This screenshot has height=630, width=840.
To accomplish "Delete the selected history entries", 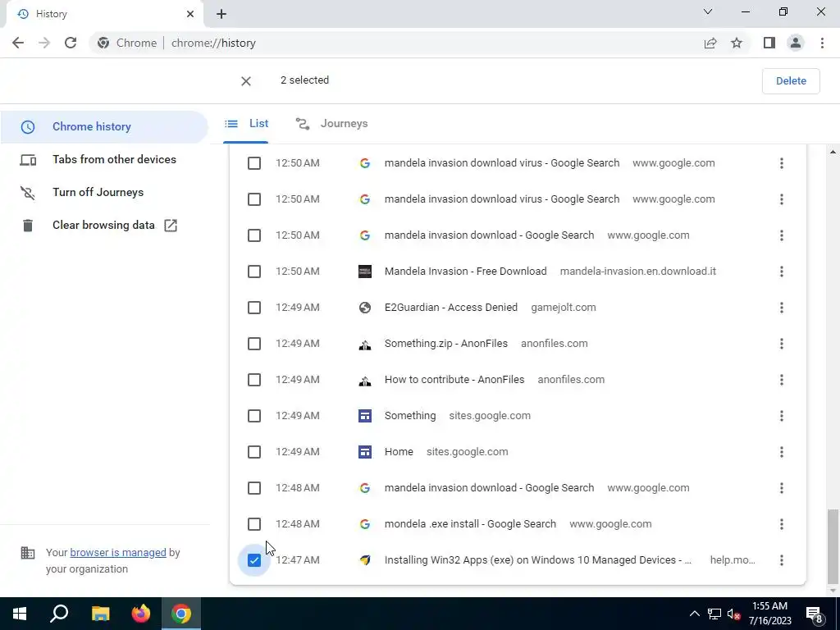I will [791, 81].
